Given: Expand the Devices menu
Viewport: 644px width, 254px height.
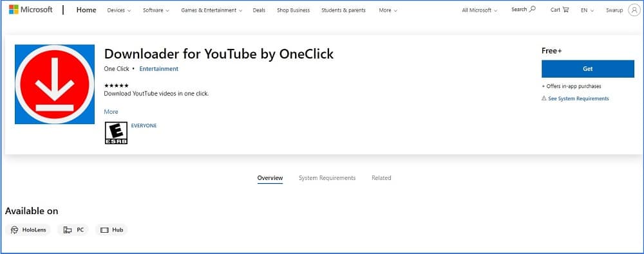Looking at the screenshot, I should (x=119, y=10).
